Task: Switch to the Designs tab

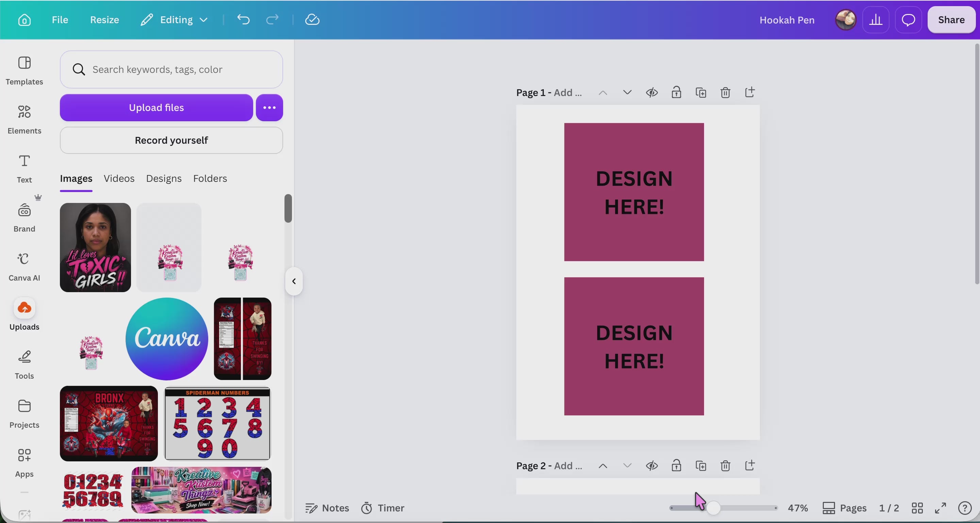Action: point(164,178)
